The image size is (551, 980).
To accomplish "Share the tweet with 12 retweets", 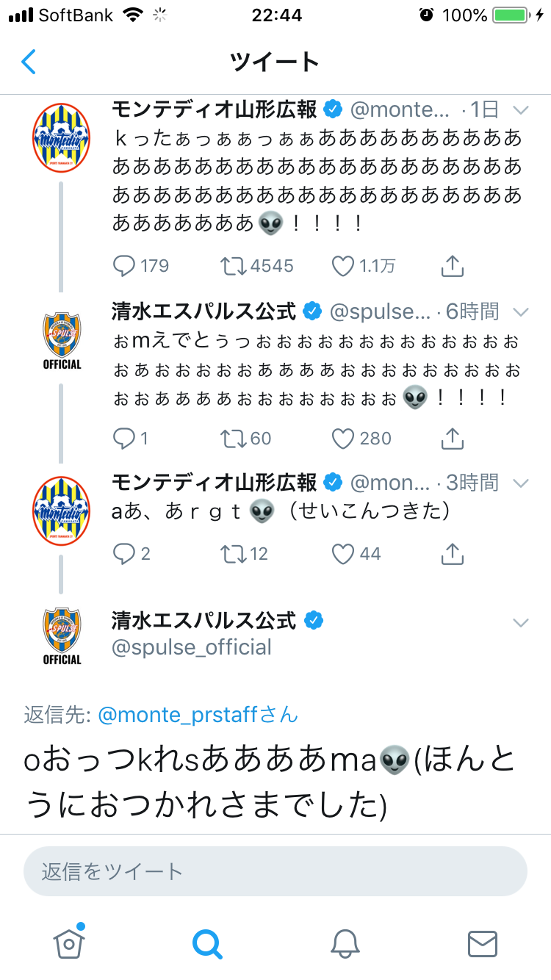I will (x=453, y=553).
